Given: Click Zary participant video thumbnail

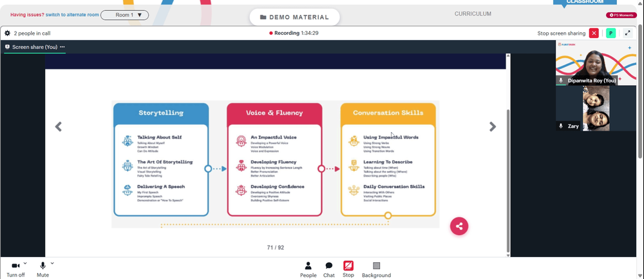Looking at the screenshot, I should coord(596,108).
